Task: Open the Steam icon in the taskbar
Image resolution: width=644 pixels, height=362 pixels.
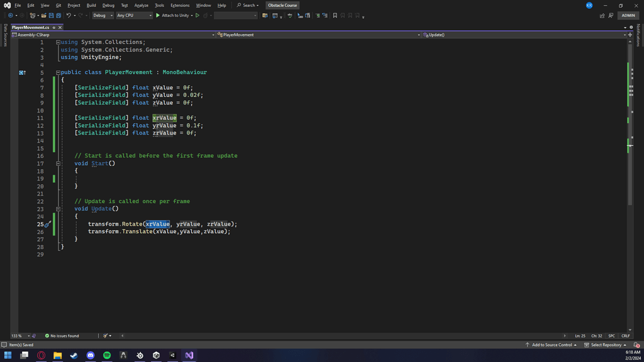Action: click(x=74, y=356)
